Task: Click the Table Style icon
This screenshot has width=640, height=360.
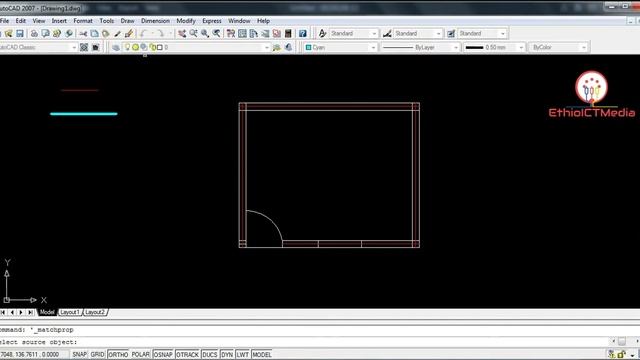Action: 451,33
